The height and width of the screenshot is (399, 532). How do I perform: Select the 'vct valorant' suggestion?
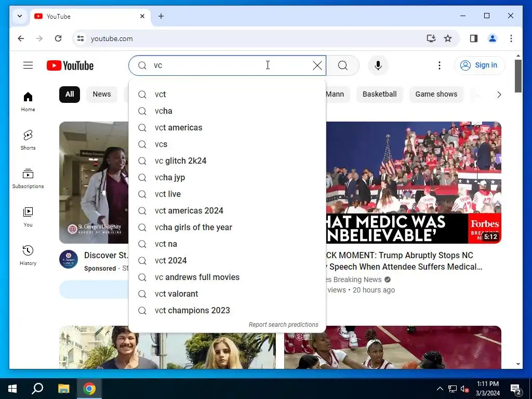point(228,294)
